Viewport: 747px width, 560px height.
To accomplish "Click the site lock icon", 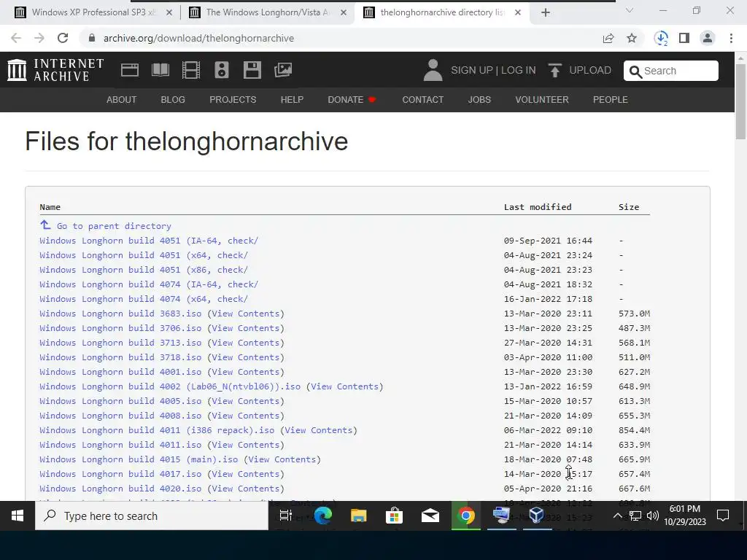I will (92, 38).
